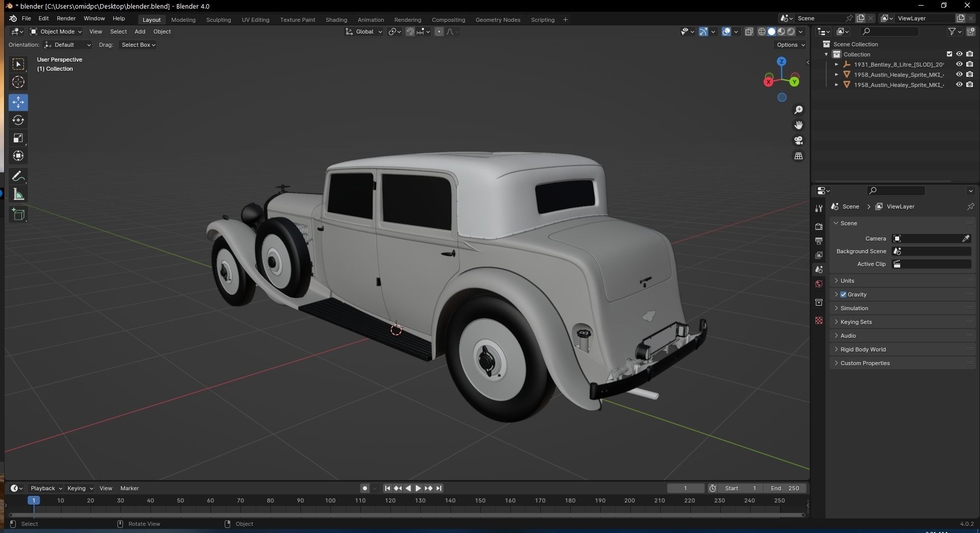Toggle Collection exclude checkbox in outliner
This screenshot has width=980, height=533.
[x=949, y=54]
